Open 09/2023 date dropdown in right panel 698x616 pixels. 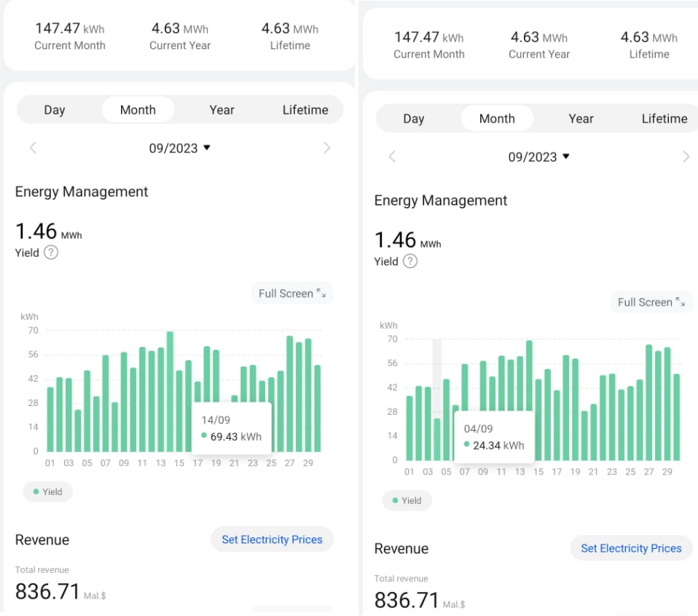click(538, 157)
